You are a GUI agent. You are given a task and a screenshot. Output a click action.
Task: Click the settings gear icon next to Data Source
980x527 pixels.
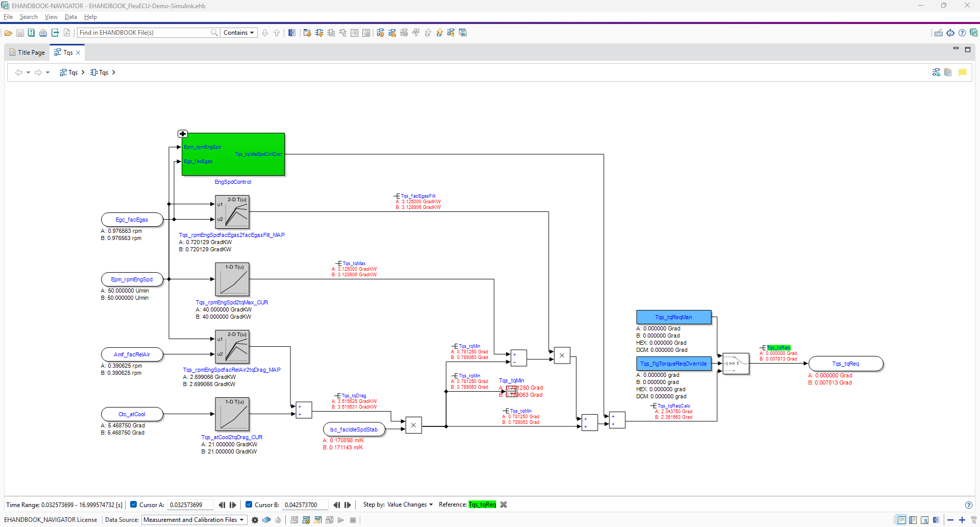(x=255, y=520)
